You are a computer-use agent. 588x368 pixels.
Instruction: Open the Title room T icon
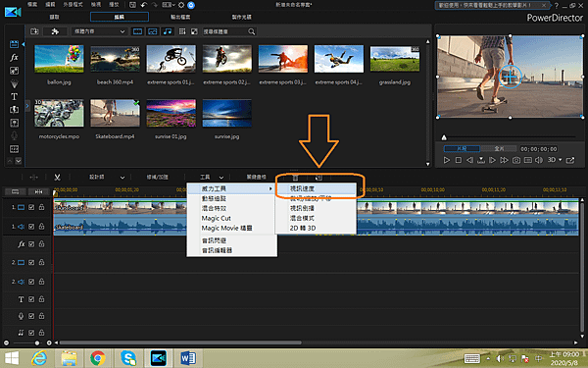(x=14, y=97)
